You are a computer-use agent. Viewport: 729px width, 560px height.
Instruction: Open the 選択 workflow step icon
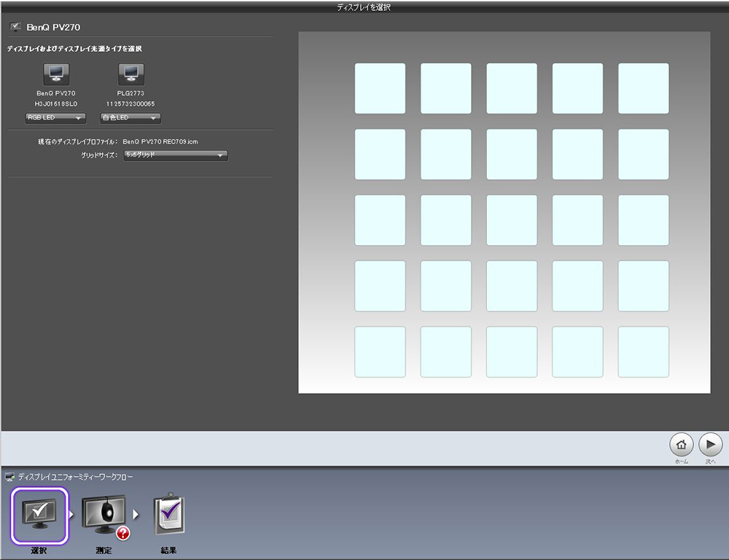[39, 515]
